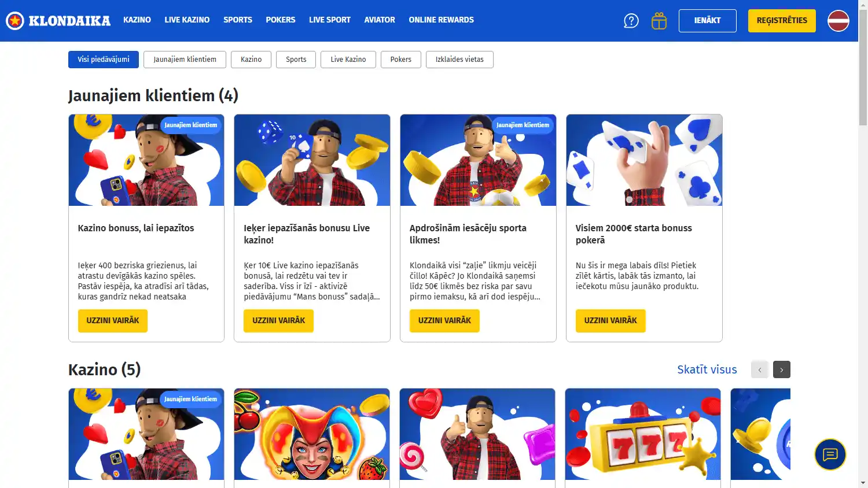Click Skatīt visus link
This screenshot has height=488, width=868.
(707, 369)
